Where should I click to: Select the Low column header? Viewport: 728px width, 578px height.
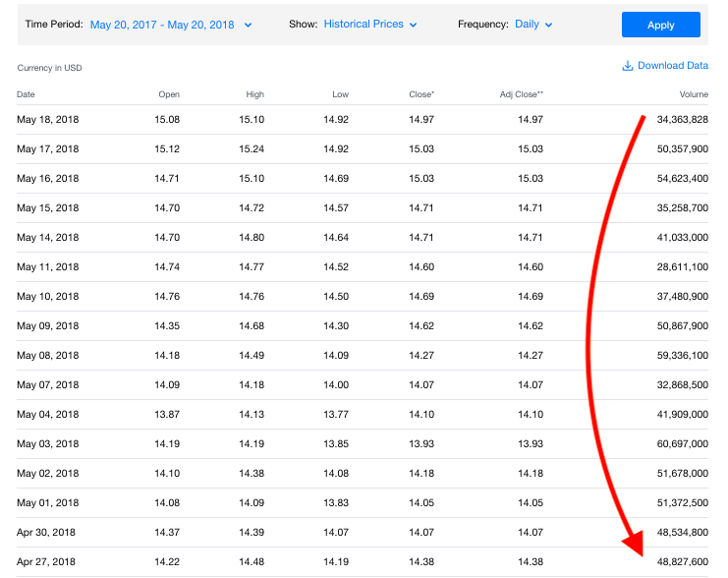[340, 94]
